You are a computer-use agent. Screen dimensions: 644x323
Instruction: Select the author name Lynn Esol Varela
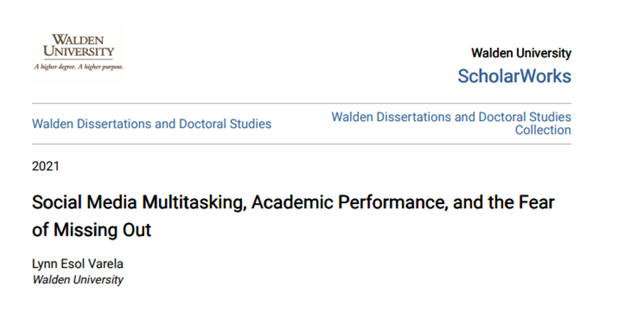(x=77, y=264)
